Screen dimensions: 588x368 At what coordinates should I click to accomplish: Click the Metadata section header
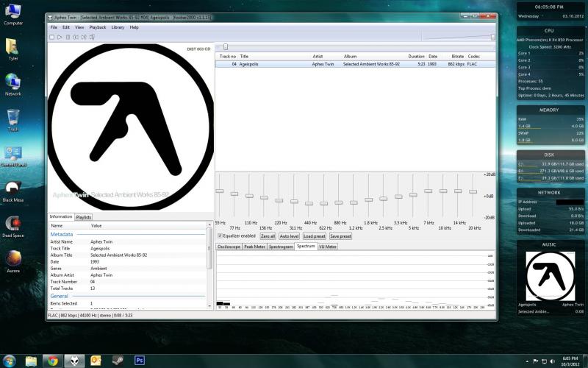62,234
